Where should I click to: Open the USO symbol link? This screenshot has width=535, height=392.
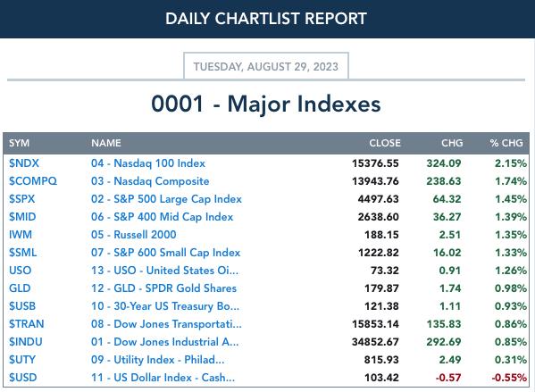click(21, 271)
